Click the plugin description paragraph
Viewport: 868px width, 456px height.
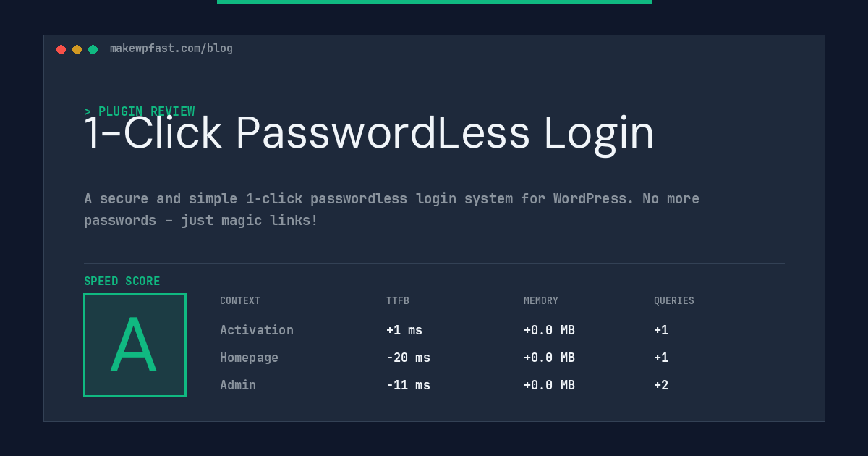click(x=391, y=209)
